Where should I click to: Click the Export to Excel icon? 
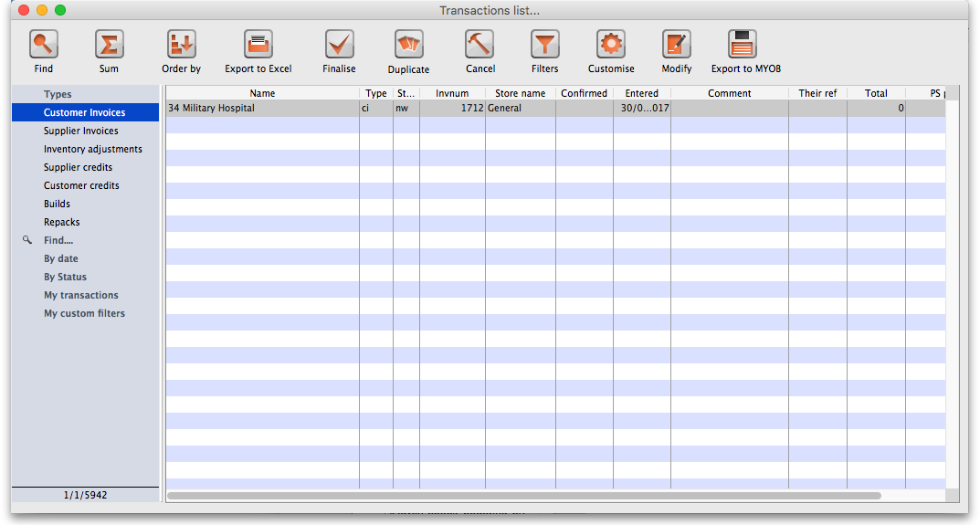pyautogui.click(x=258, y=44)
